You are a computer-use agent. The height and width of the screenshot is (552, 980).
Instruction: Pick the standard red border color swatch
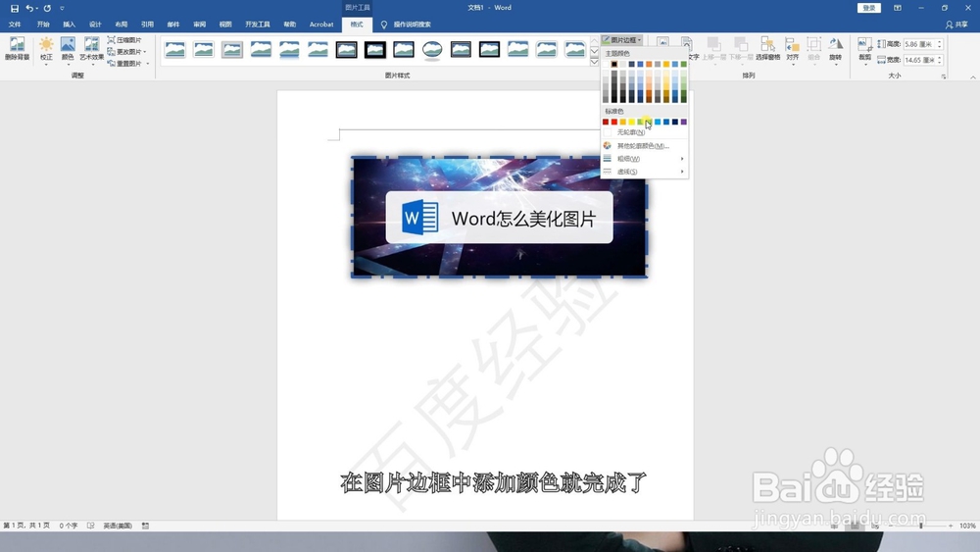coord(613,122)
